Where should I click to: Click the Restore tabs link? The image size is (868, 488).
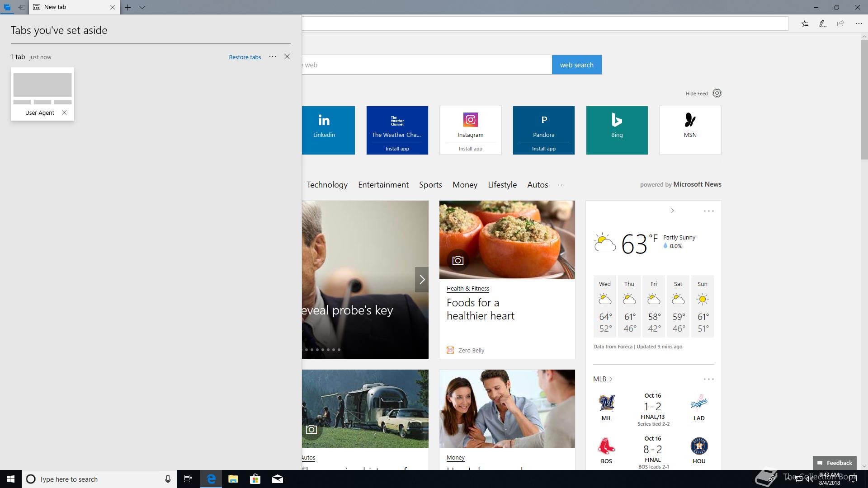(x=245, y=57)
